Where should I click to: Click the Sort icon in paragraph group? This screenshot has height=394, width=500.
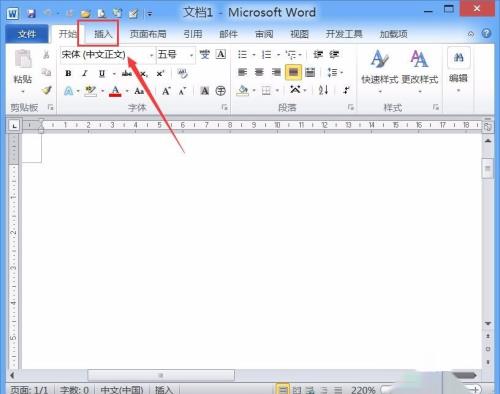pyautogui.click(x=323, y=90)
